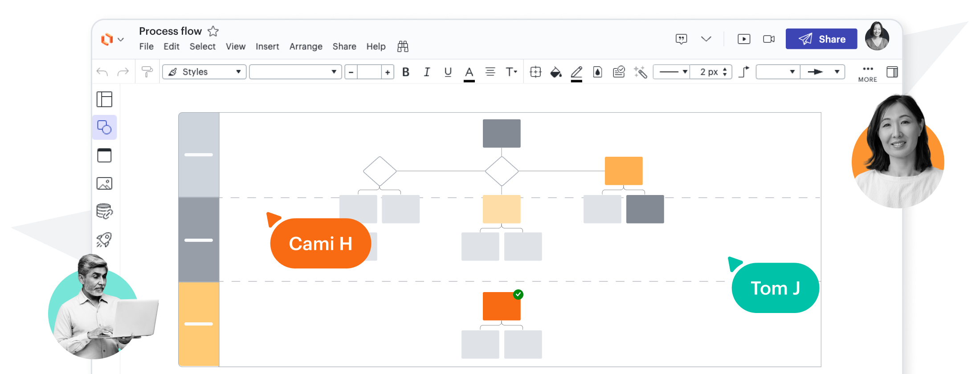The width and height of the screenshot is (980, 374).
Task: Toggle the right side panel
Action: pyautogui.click(x=892, y=72)
